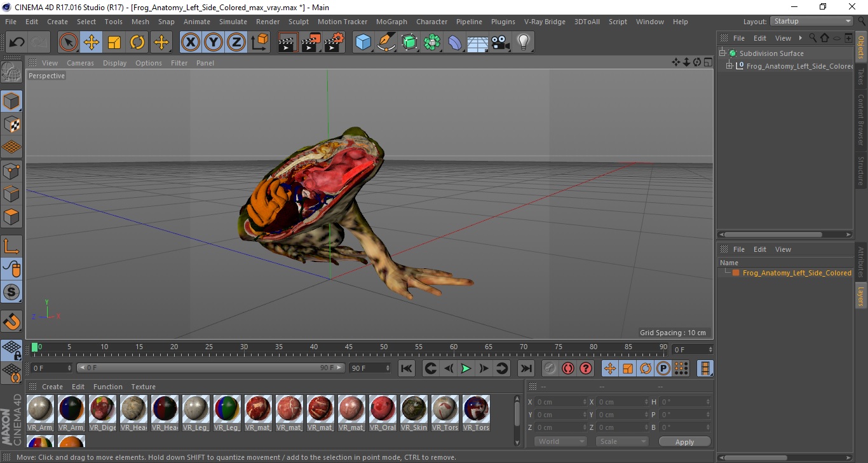Toggle Autokeying button
This screenshot has height=463, width=868.
pyautogui.click(x=568, y=368)
